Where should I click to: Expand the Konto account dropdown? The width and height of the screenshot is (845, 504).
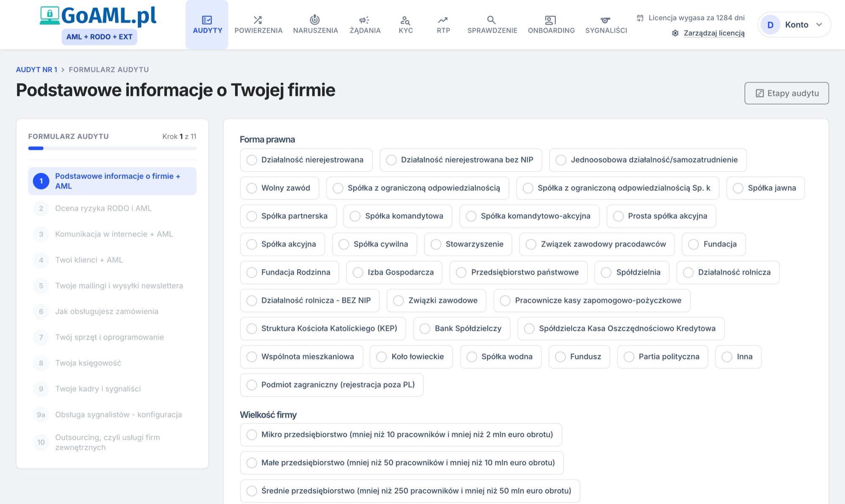(794, 25)
